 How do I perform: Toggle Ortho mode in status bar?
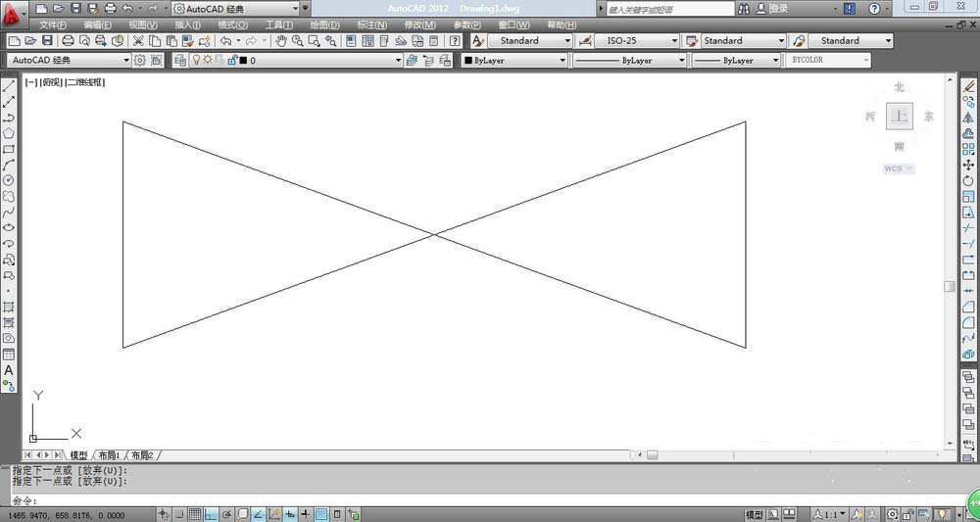[x=211, y=514]
